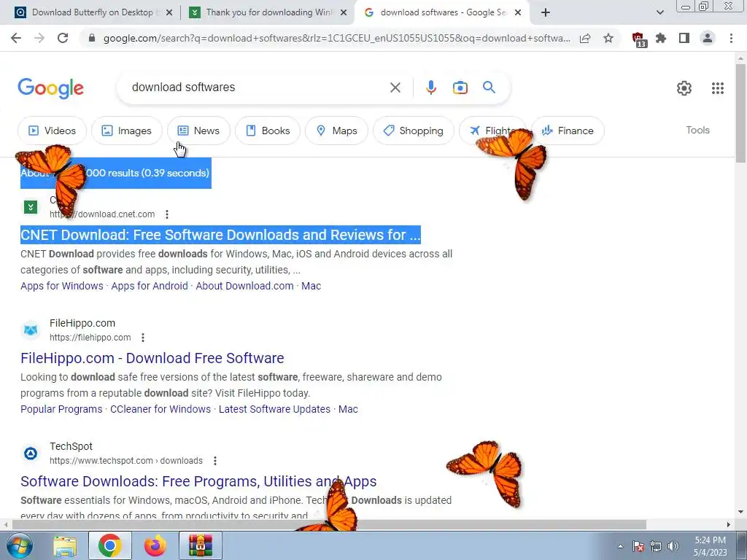Filter results by Images
Screen dimensions: 747x560
[127, 131]
